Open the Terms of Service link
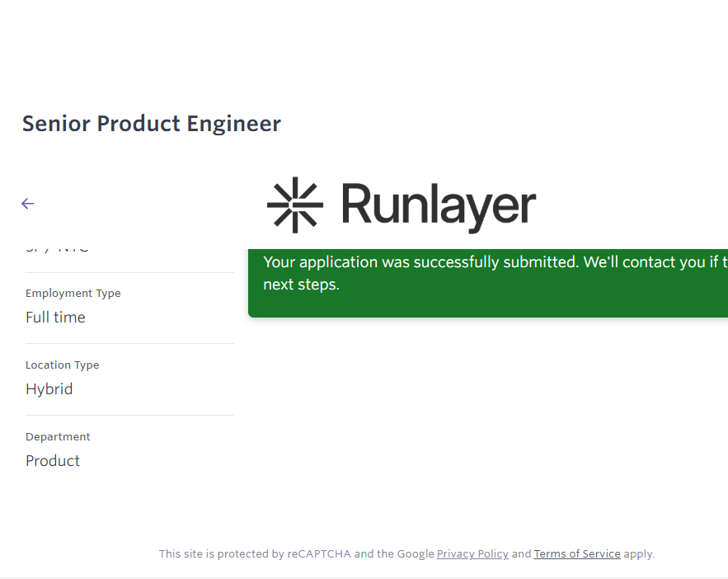 point(576,554)
